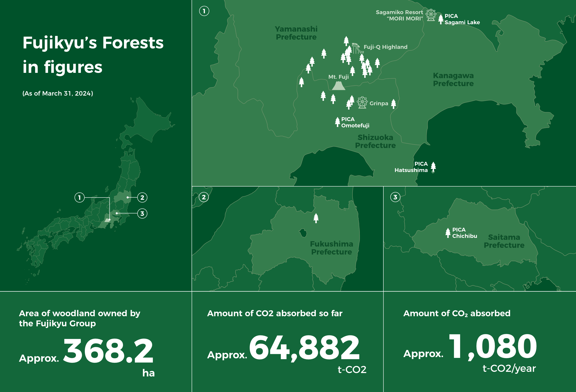Click the Kanagawa Prefecture label
Image resolution: width=576 pixels, height=392 pixels.
coord(453,80)
